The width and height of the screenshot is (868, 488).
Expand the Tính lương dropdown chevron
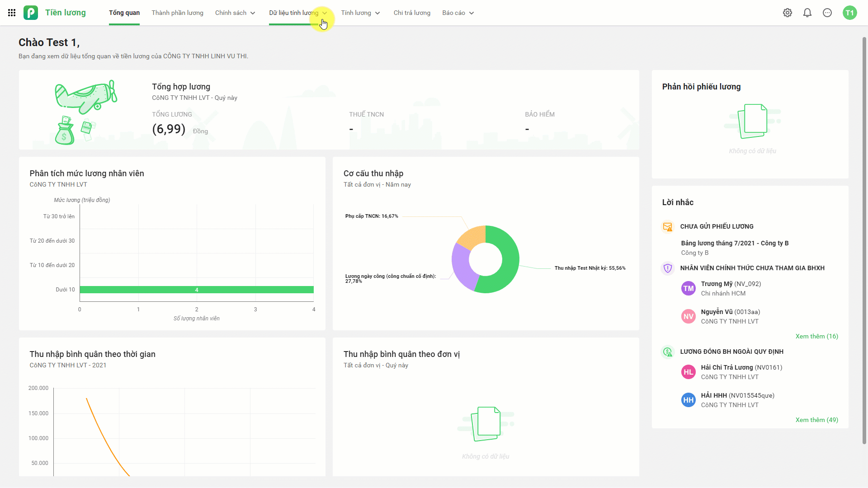[x=377, y=13]
